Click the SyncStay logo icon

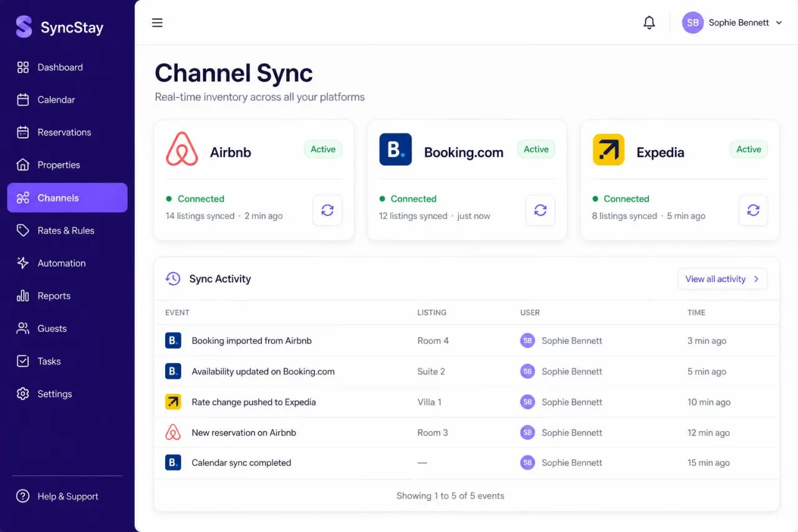[24, 27]
